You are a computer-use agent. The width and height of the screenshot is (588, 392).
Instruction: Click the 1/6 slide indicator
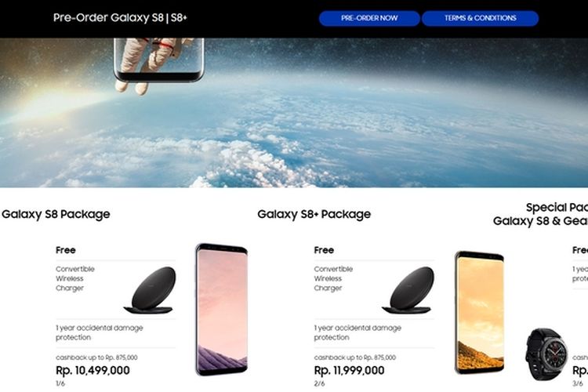pos(60,383)
